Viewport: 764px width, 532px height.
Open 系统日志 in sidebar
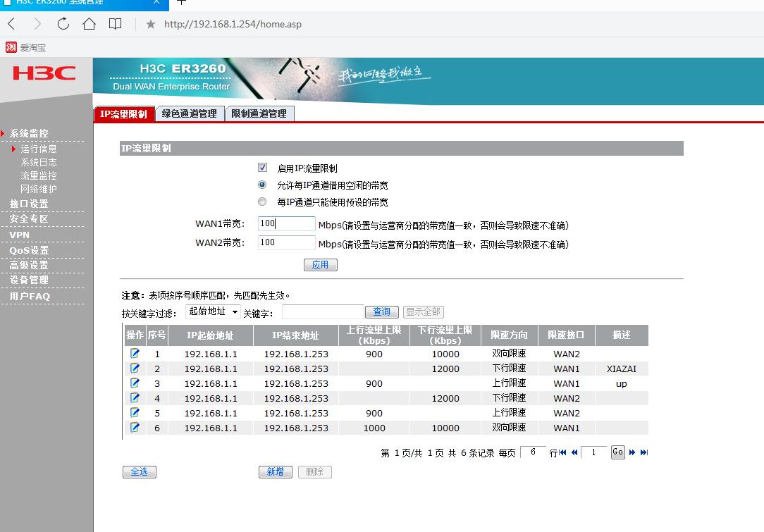tap(39, 162)
